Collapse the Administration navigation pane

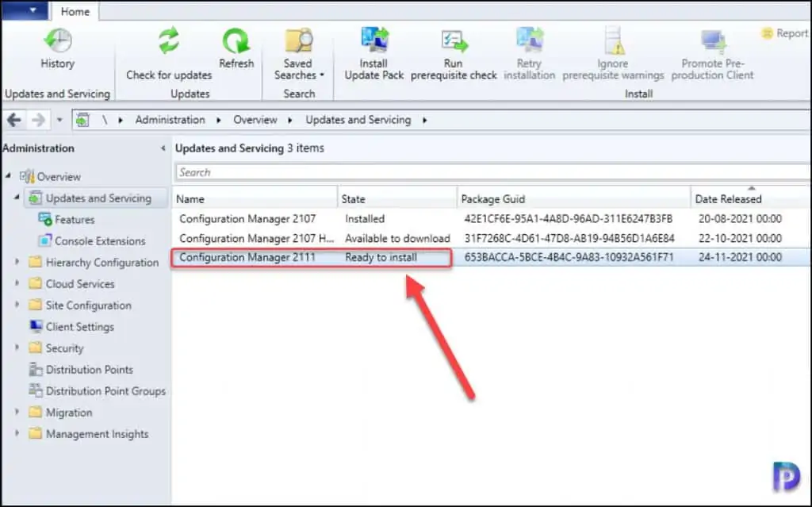[163, 148]
